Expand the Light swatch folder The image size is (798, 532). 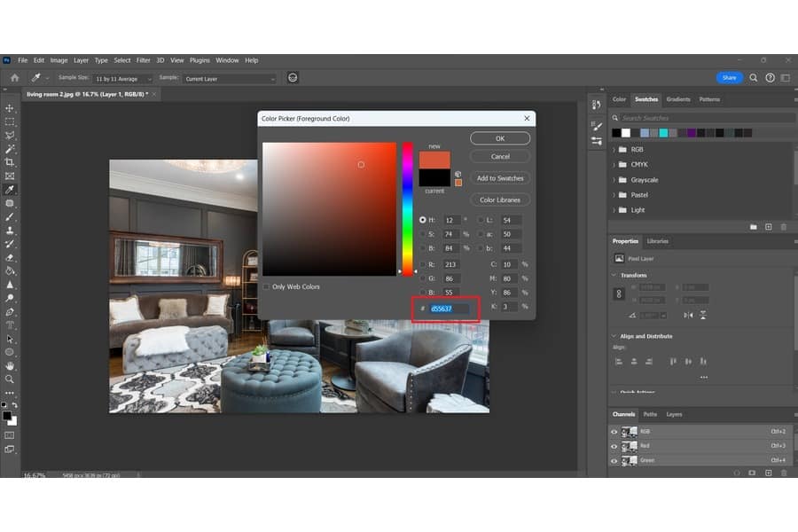tap(614, 210)
